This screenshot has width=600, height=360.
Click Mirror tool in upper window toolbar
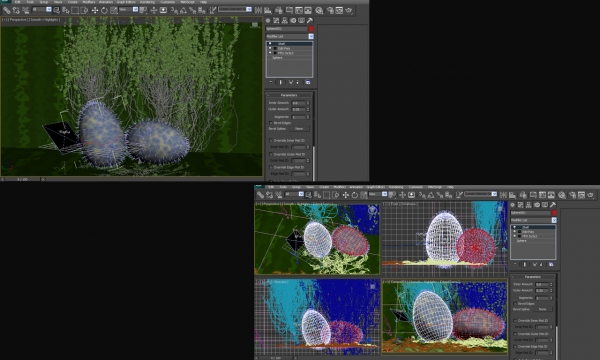click(x=258, y=10)
